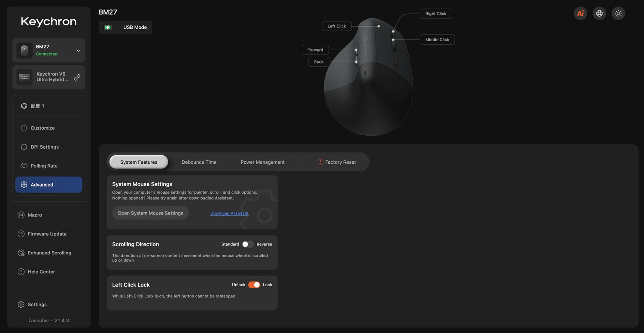Click the BM27 page title
Viewport: 644px width, 333px height.
(x=108, y=12)
